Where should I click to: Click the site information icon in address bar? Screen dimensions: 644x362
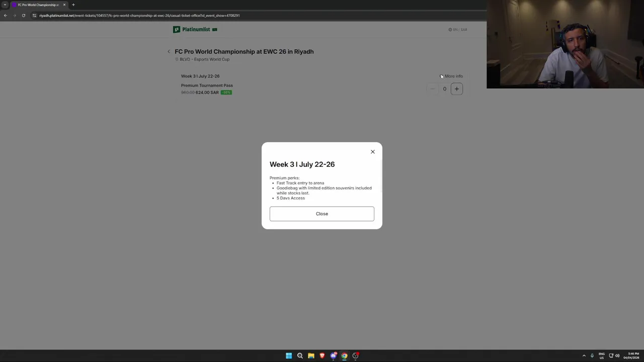click(x=34, y=16)
